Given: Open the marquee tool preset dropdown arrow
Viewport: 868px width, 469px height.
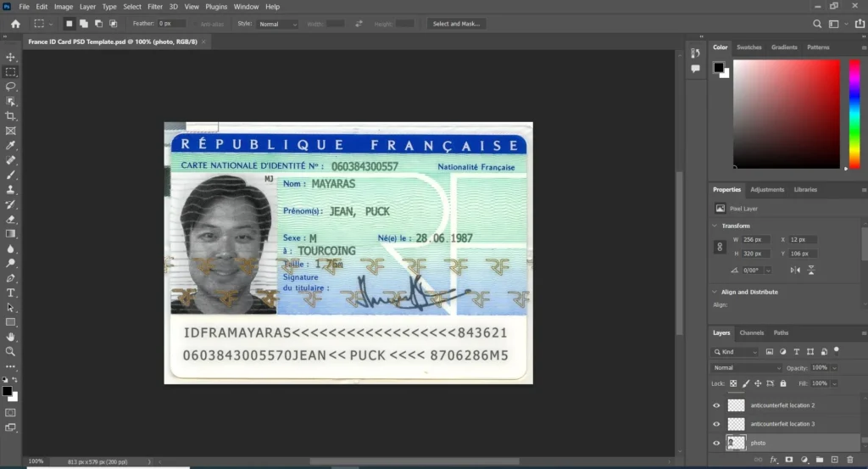Looking at the screenshot, I should tap(51, 24).
